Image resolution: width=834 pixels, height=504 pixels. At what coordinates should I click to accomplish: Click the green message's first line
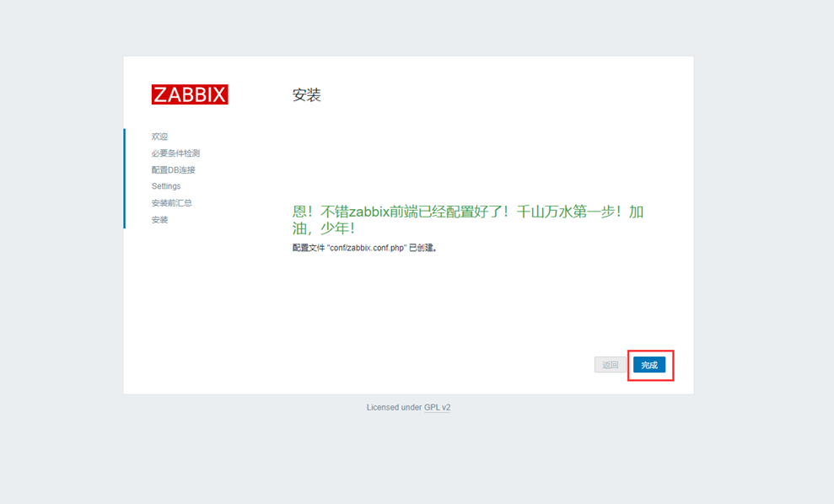coord(467,212)
